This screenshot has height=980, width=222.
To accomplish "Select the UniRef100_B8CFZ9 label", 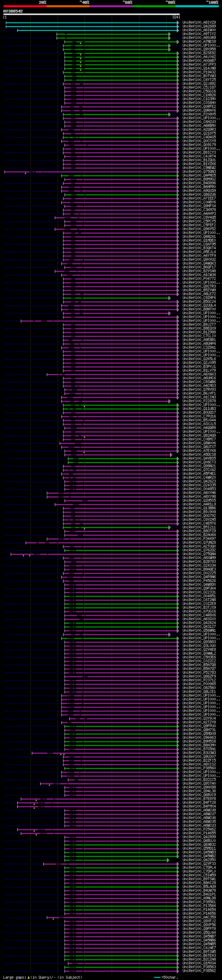I will [x=199, y=531].
